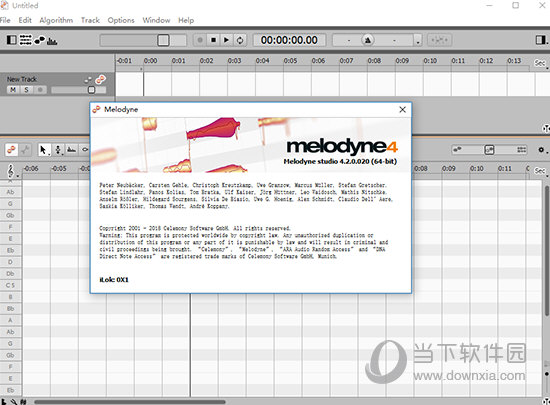Select the orange note edit mode icon
The width and height of the screenshot is (550, 405).
tap(11, 150)
